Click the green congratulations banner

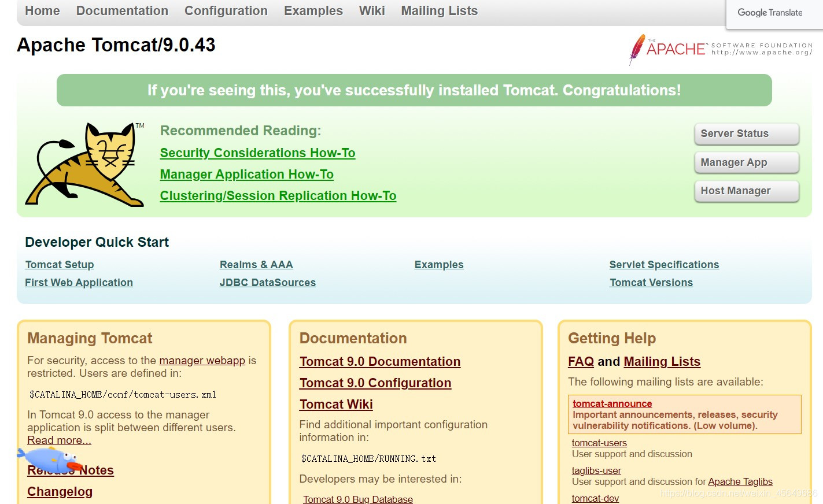pos(414,90)
